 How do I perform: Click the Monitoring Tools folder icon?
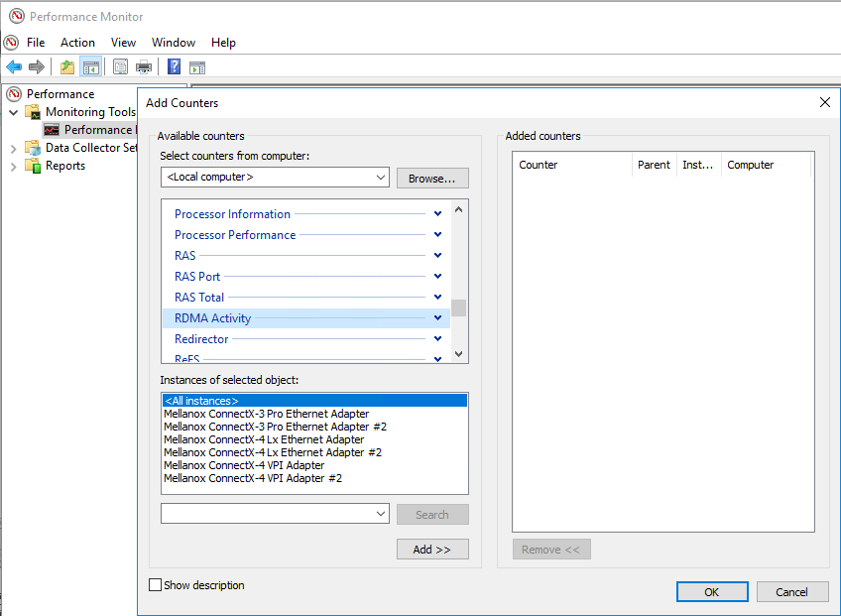click(x=33, y=112)
